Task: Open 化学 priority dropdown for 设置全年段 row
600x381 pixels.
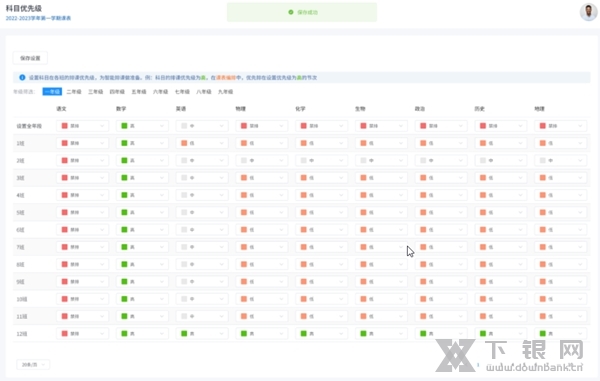Action: tap(321, 126)
